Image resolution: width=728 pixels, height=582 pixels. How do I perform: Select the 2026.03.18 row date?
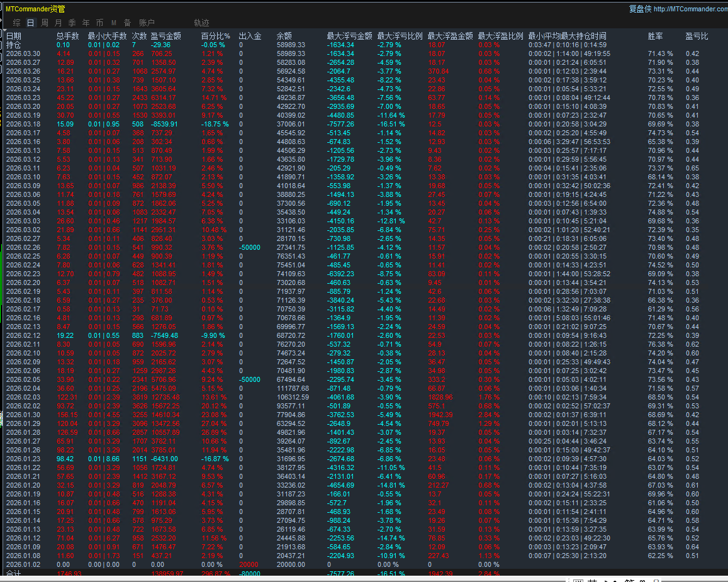23,125
